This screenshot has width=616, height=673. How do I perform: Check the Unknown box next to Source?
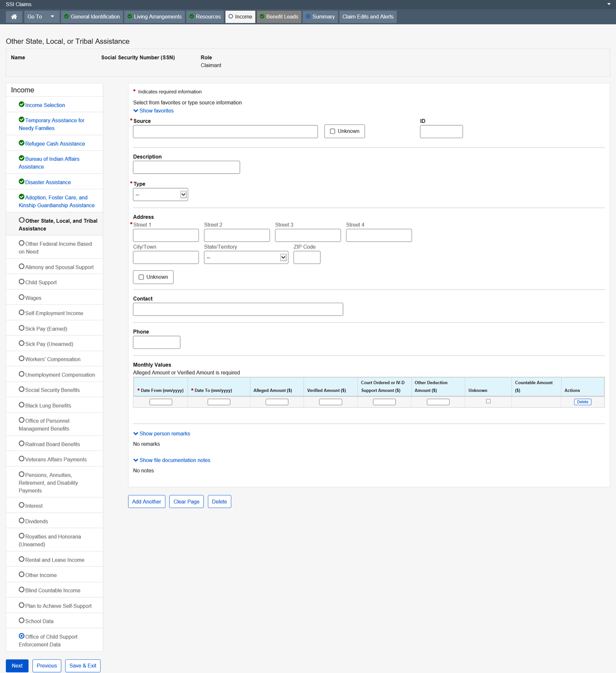[x=332, y=131]
